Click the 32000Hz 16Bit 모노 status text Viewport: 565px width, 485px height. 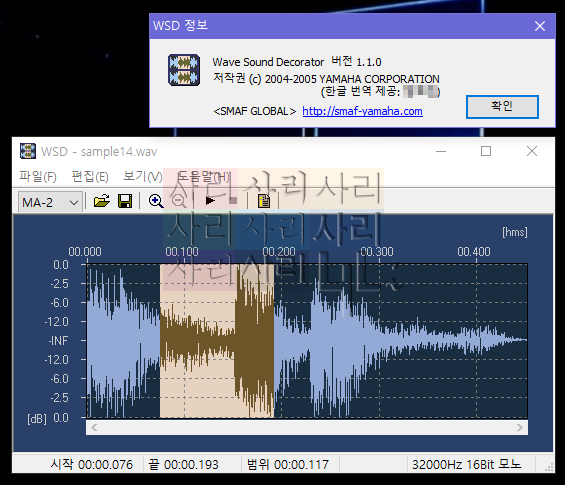[467, 464]
